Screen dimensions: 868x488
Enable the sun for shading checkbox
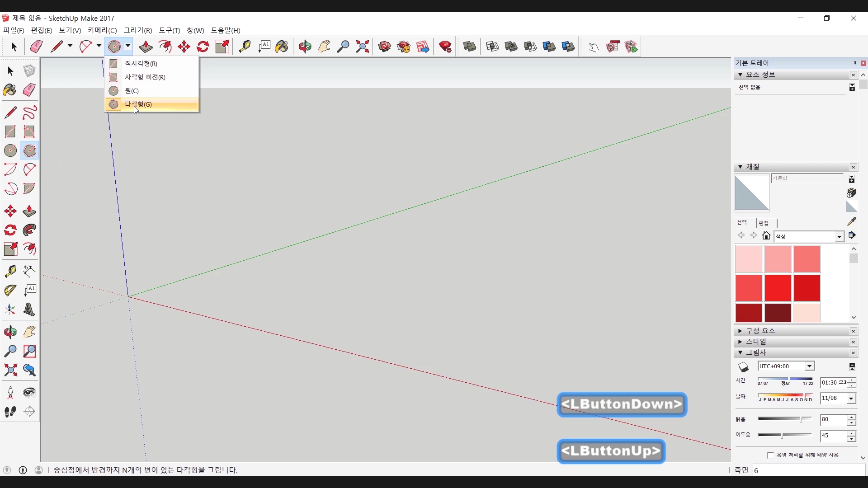point(770,455)
